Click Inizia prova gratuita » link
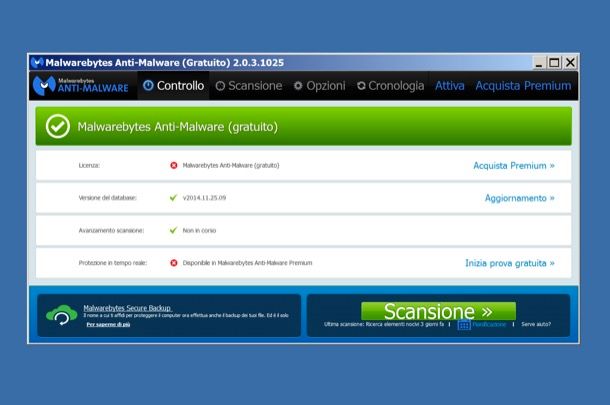Viewport: 610px width, 405px height. coord(510,263)
